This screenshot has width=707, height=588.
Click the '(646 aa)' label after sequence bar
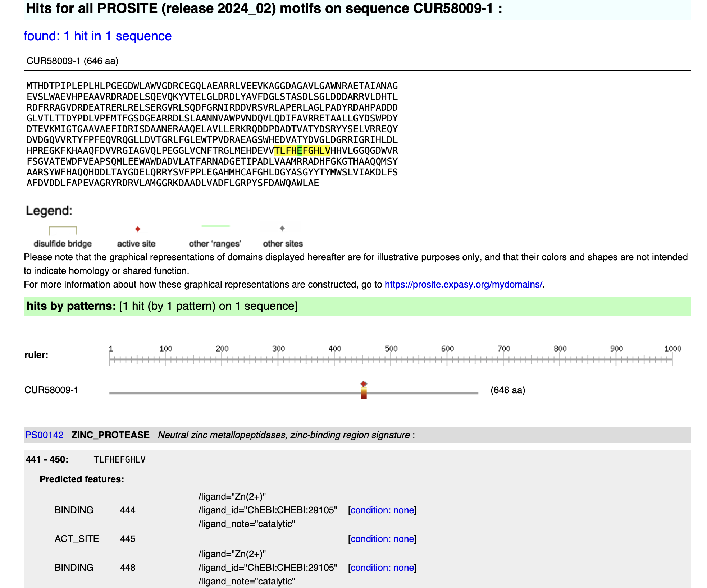(508, 390)
